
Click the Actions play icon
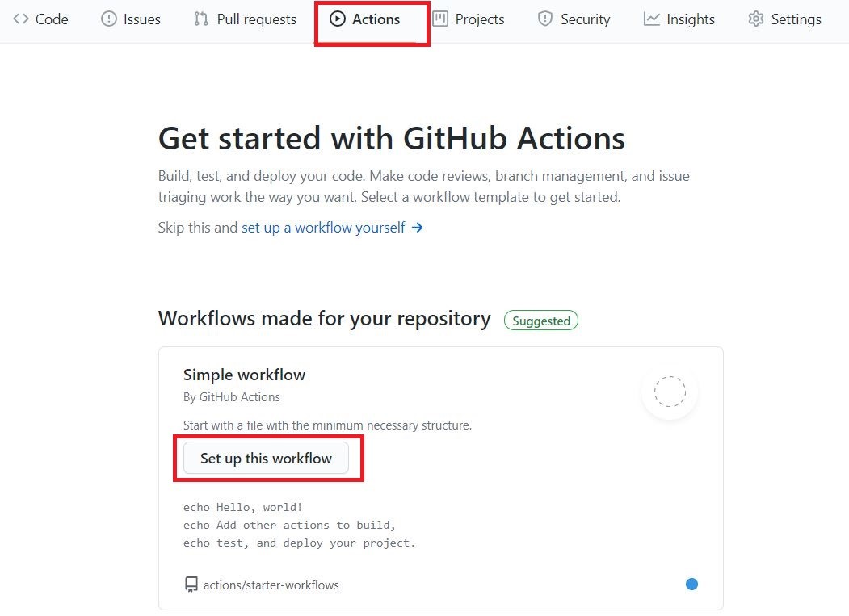tap(338, 19)
